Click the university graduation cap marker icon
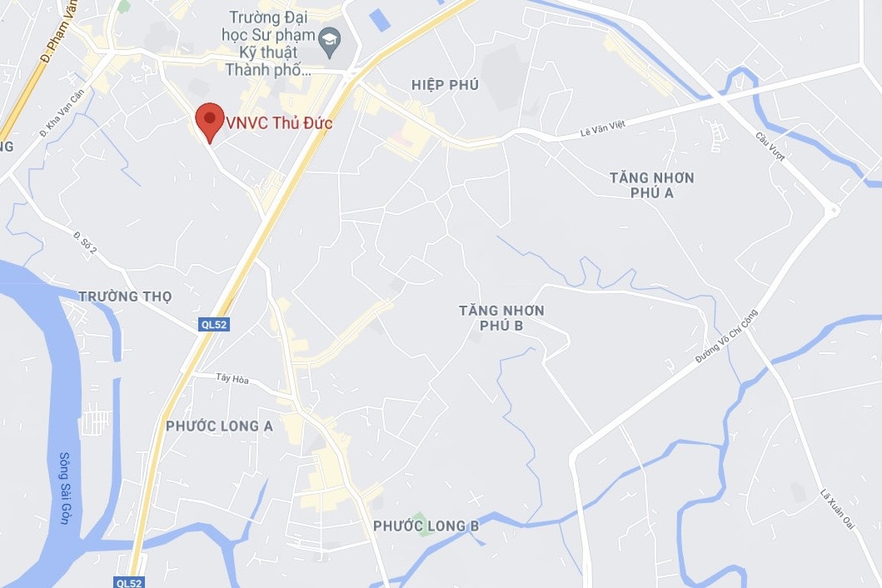 click(330, 42)
